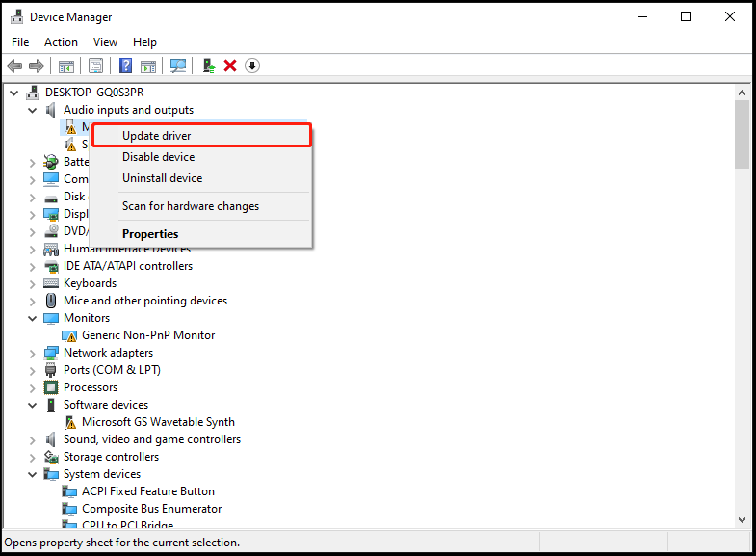756x556 pixels.
Task: Open the View menu
Action: [105, 42]
